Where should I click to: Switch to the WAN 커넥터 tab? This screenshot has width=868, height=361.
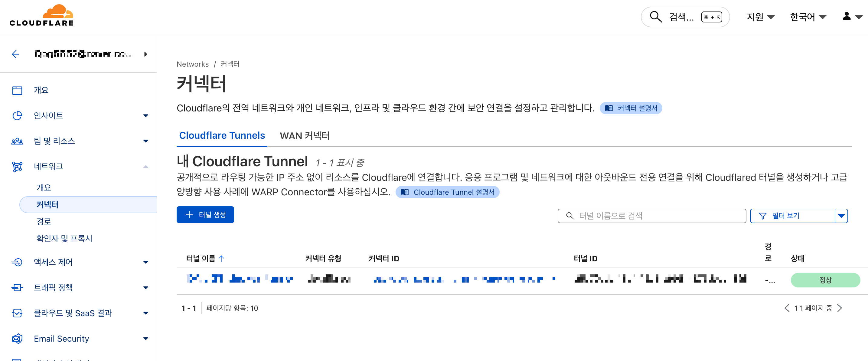[304, 136]
